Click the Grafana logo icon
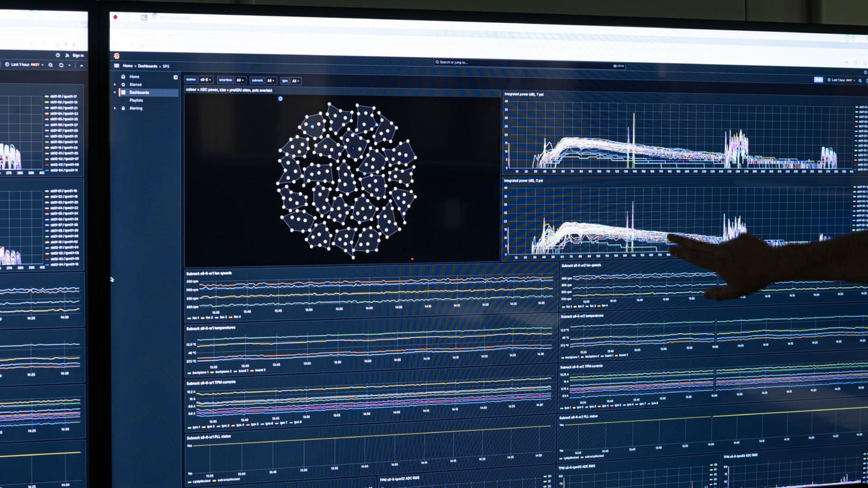Image resolution: width=868 pixels, height=488 pixels. coord(116,56)
